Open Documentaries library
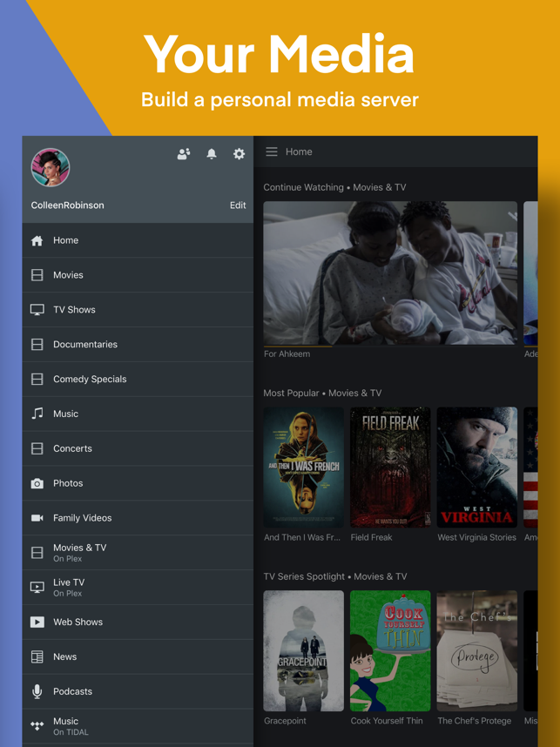This screenshot has width=560, height=747. [x=138, y=345]
